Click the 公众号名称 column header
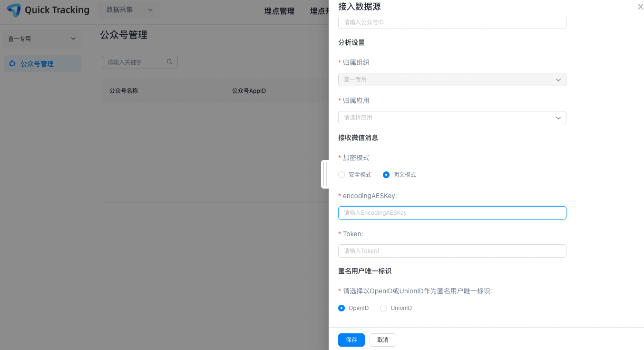Screen dimensions: 644x350 tap(124, 90)
